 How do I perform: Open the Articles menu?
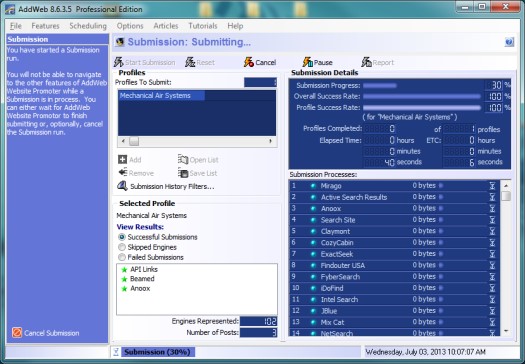[166, 26]
